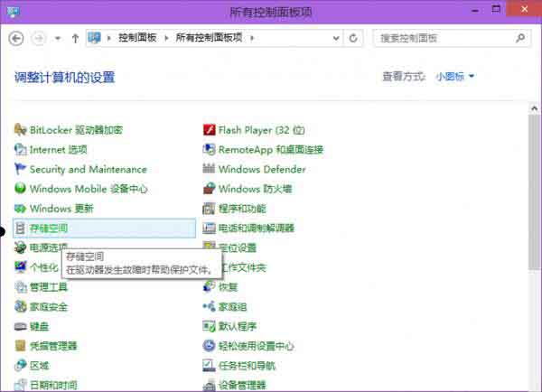
Task: Refresh the control panel view
Action: [353, 38]
